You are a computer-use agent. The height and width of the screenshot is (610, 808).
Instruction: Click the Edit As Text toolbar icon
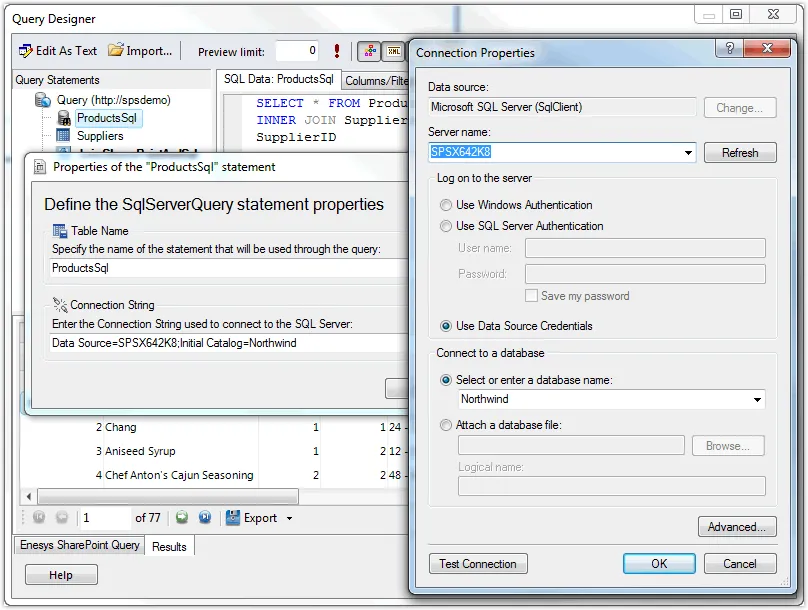[x=26, y=51]
